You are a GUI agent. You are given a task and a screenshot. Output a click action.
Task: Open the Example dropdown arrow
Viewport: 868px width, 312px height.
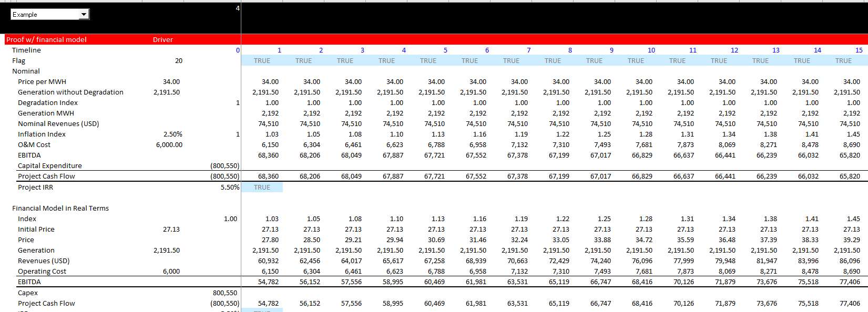tap(84, 15)
